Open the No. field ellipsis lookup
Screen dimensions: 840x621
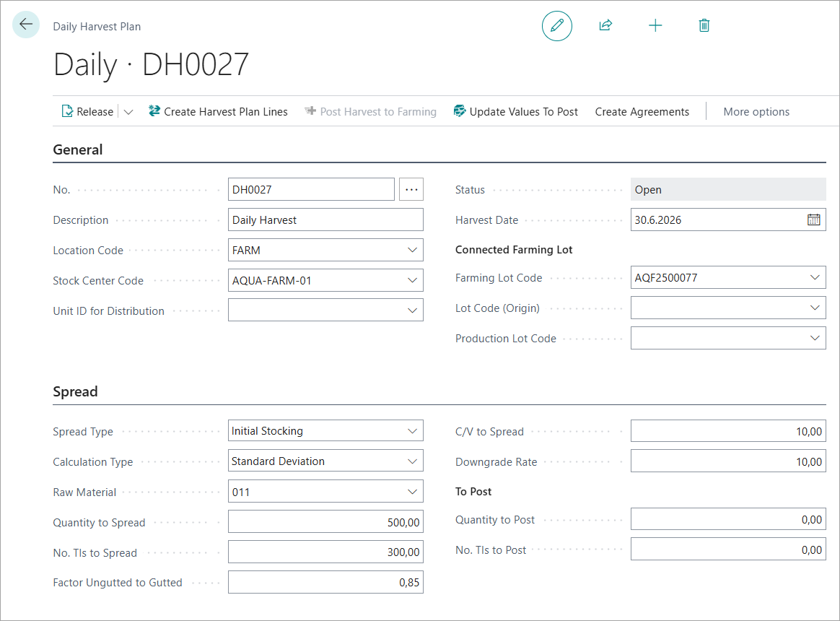(411, 189)
